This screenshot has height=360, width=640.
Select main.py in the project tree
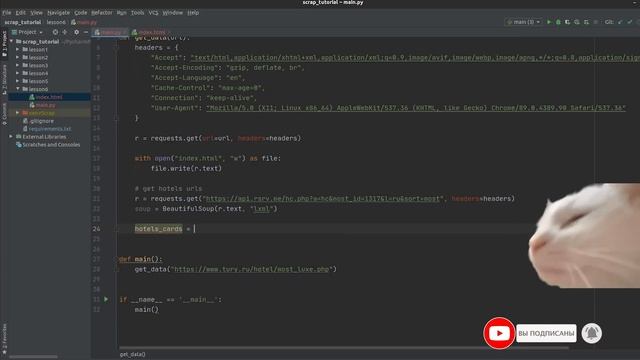45,105
